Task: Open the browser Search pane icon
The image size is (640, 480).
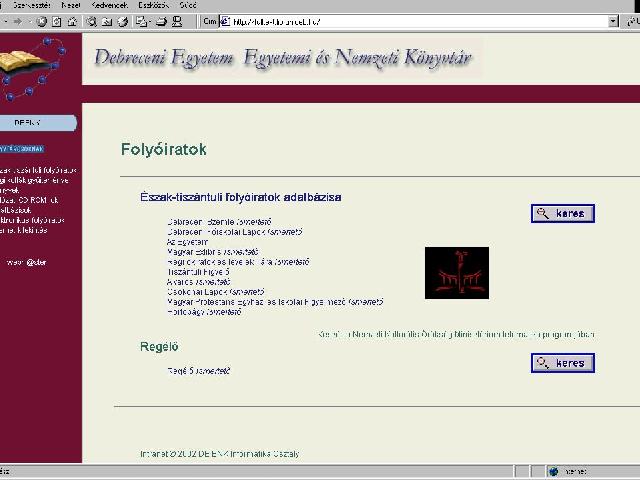Action: [x=91, y=22]
